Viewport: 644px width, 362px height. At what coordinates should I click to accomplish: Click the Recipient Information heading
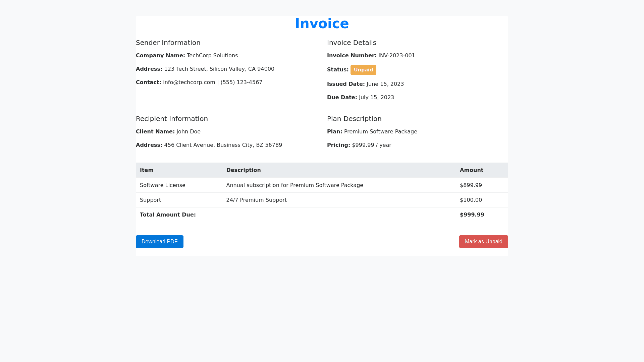click(x=172, y=119)
